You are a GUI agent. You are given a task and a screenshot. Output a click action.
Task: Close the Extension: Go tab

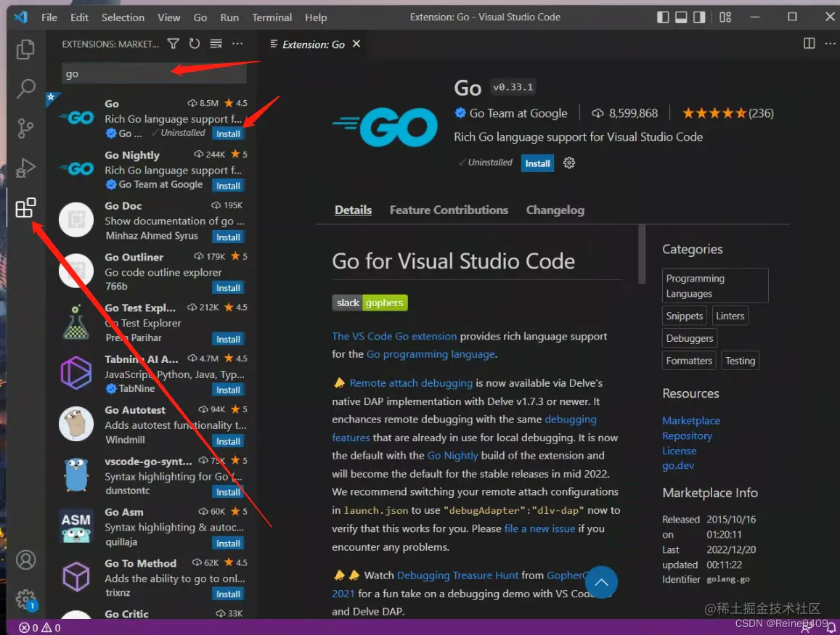pos(356,44)
